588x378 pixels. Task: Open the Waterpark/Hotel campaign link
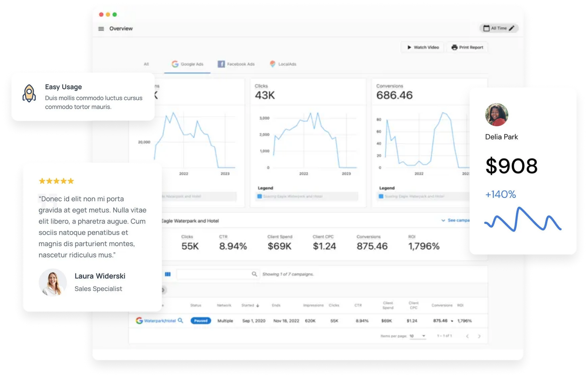pyautogui.click(x=160, y=320)
